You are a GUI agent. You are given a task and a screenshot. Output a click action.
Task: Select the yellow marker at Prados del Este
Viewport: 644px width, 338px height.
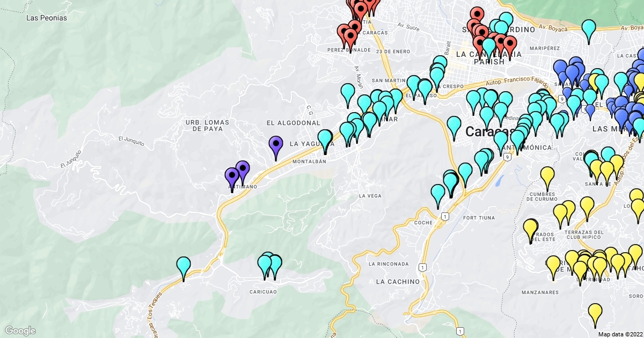pos(530,231)
